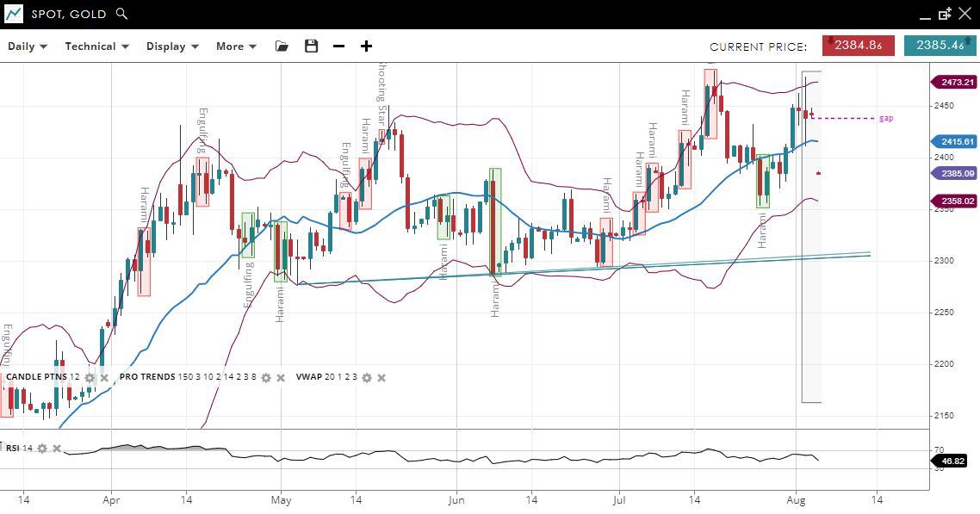This screenshot has width=980, height=514.
Task: Save the chart using the floppy disk icon
Action: (312, 46)
